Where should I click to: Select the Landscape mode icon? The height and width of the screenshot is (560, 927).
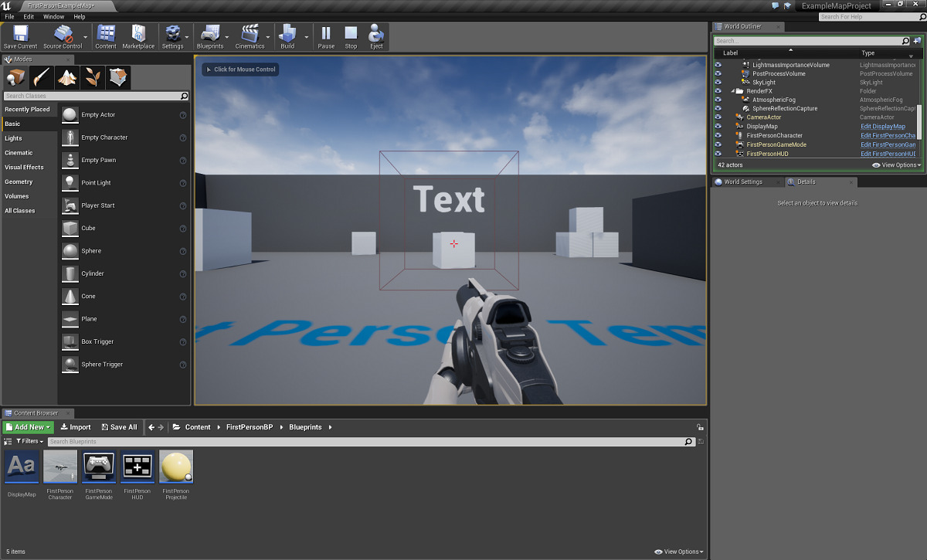pos(67,77)
